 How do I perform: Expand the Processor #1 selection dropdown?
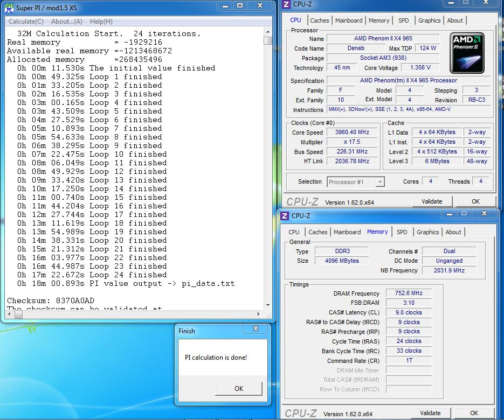380,182
